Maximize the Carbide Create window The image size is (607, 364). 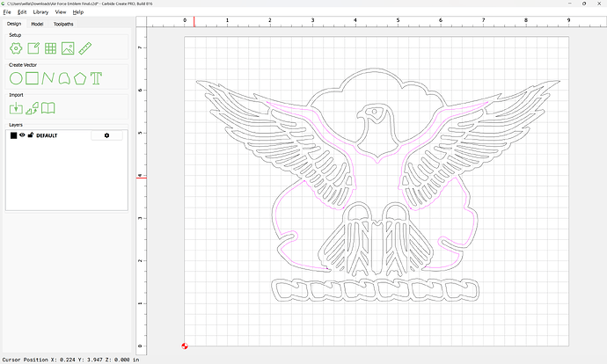(x=584, y=4)
